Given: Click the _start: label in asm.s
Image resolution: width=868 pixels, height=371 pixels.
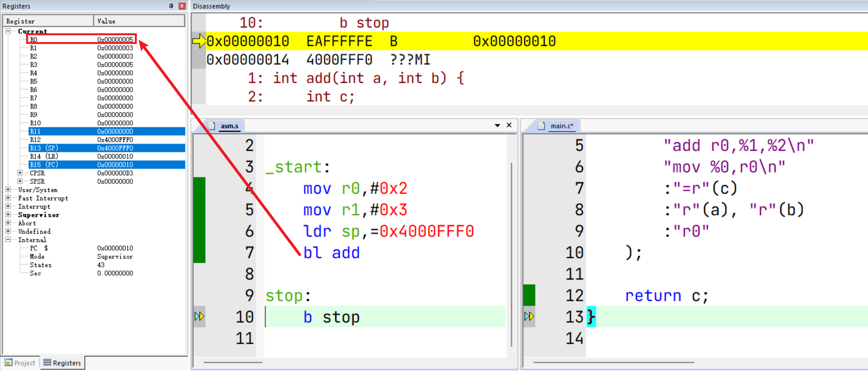Looking at the screenshot, I should click(298, 167).
